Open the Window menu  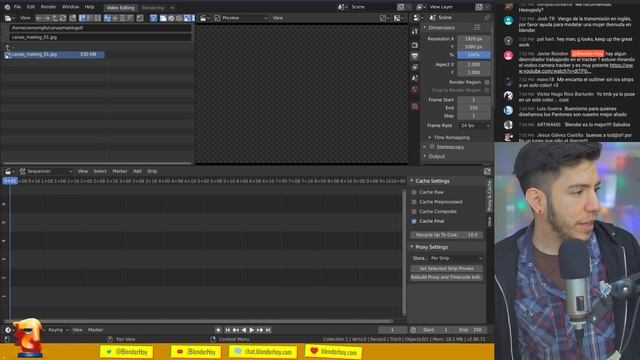tap(70, 7)
